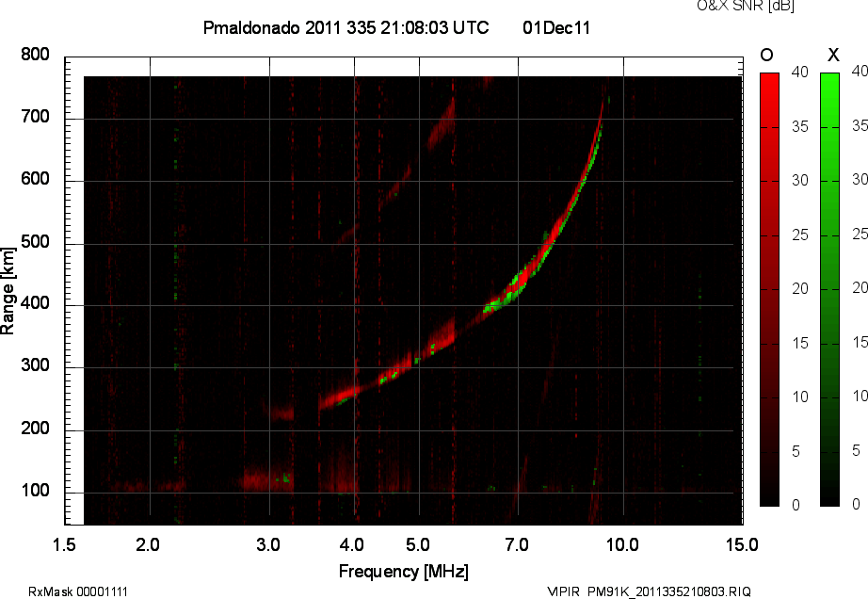Click the red O-mode color bar
Viewport: 868px width, 599px height.
point(769,289)
